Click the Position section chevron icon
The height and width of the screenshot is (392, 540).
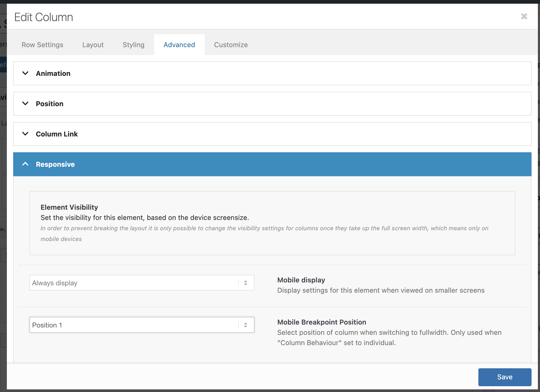coord(25,104)
